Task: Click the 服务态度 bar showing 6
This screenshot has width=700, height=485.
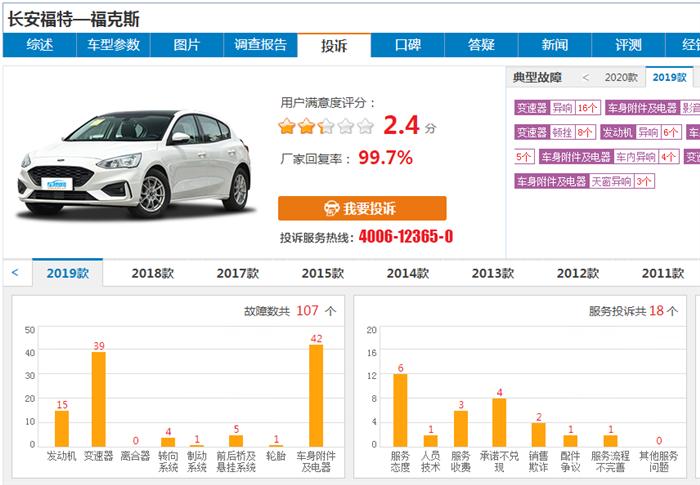Action: [400, 410]
